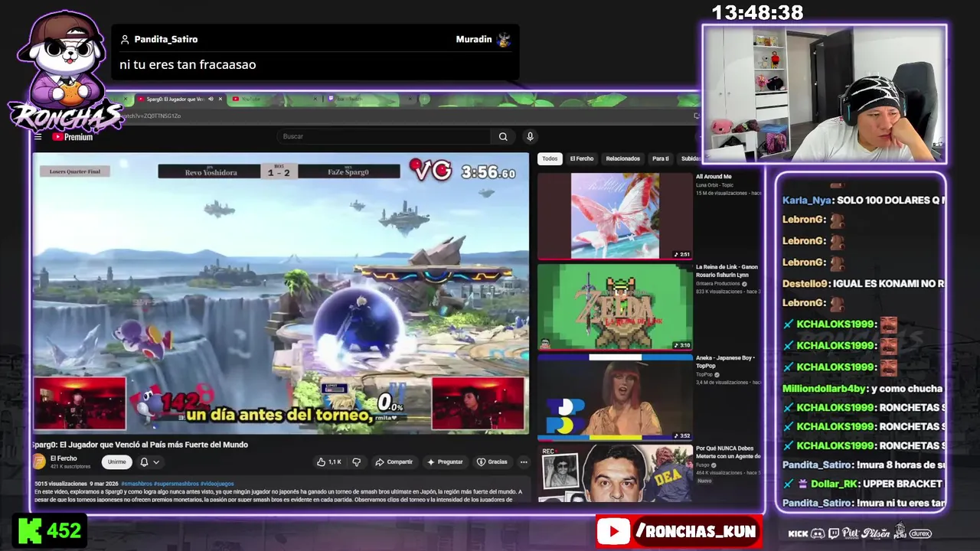Viewport: 980px width, 551px height.
Task: Open All Around Me thumbnail
Action: click(615, 216)
